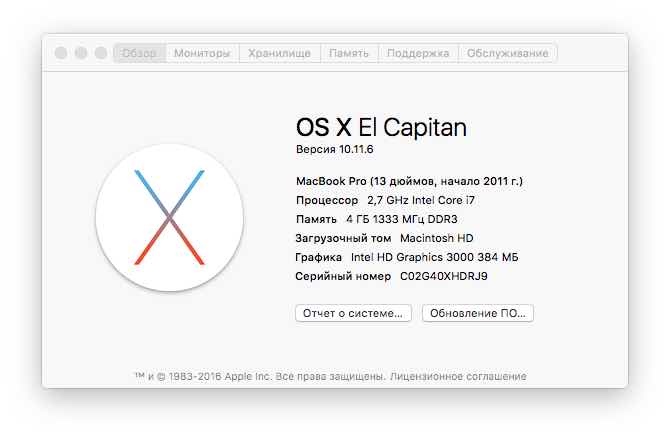
Task: Click the 2,7 GHz Intel Core i7 value
Action: click(x=421, y=200)
